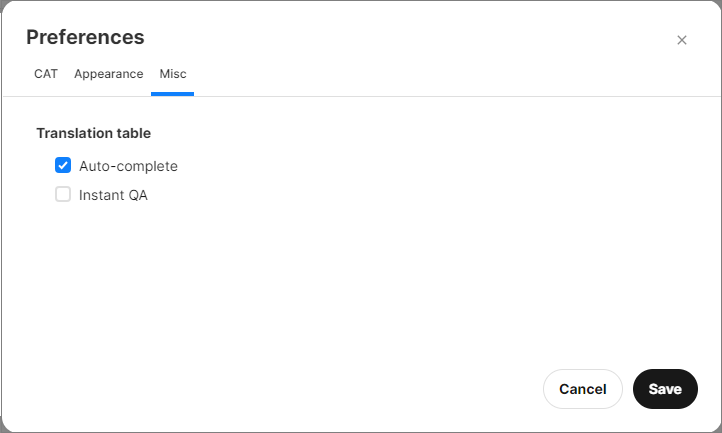Open the Appearance tab

108,74
